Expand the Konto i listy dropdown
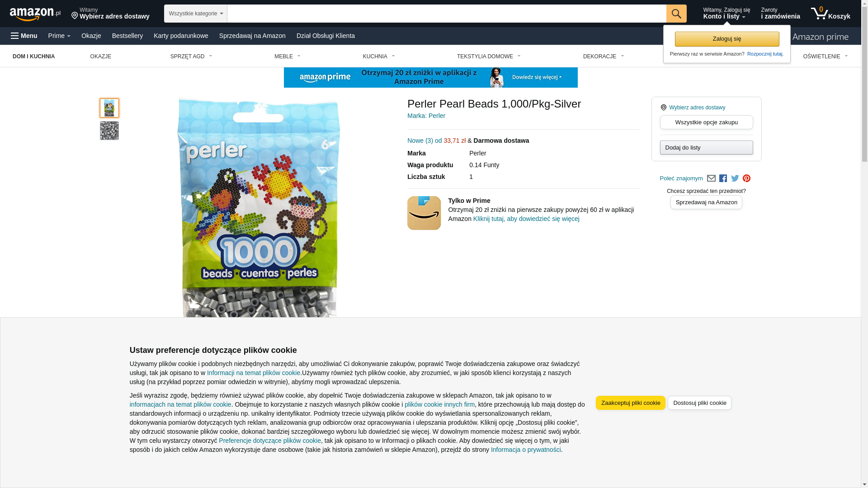The height and width of the screenshot is (488, 868). 726,14
